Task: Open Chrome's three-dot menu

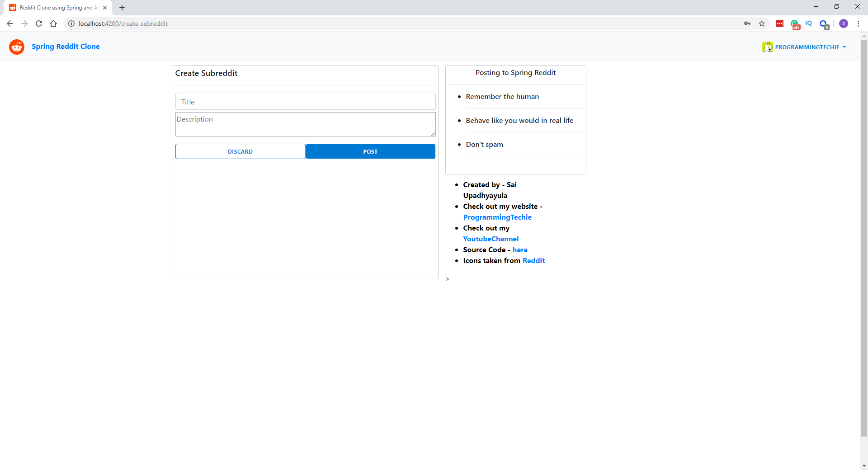Action: 859,23
